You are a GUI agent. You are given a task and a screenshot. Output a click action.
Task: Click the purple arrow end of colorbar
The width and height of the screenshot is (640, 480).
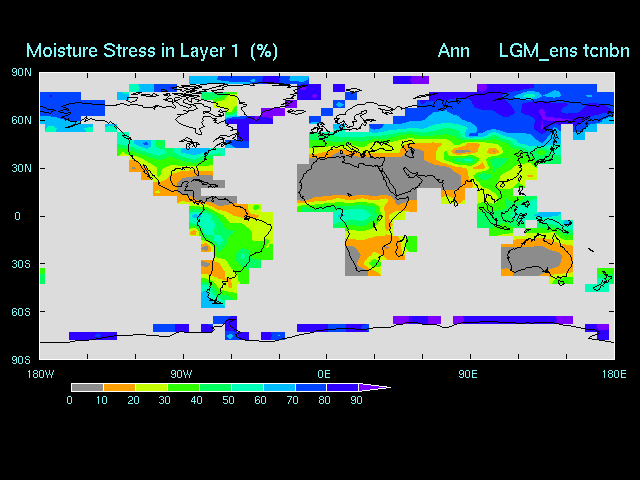tap(374, 387)
